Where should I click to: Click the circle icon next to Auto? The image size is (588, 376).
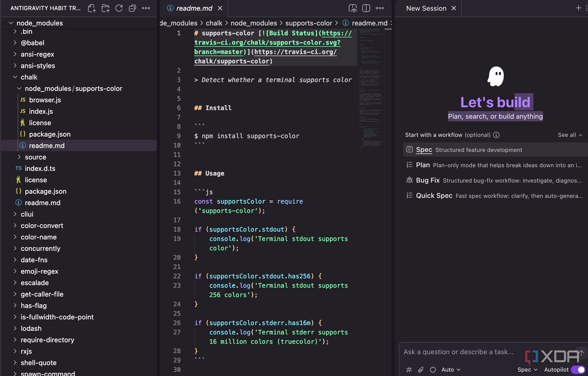[x=433, y=370]
